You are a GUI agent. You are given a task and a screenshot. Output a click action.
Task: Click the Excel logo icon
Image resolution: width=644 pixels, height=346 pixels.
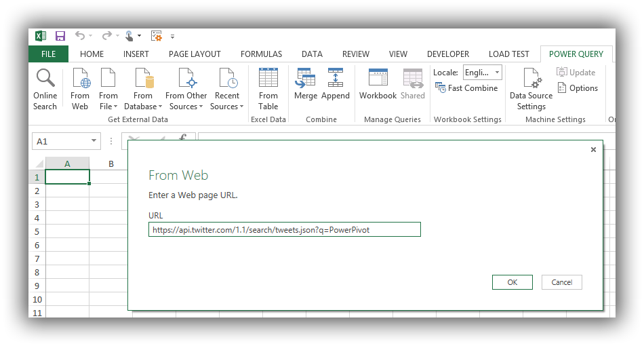(x=41, y=36)
